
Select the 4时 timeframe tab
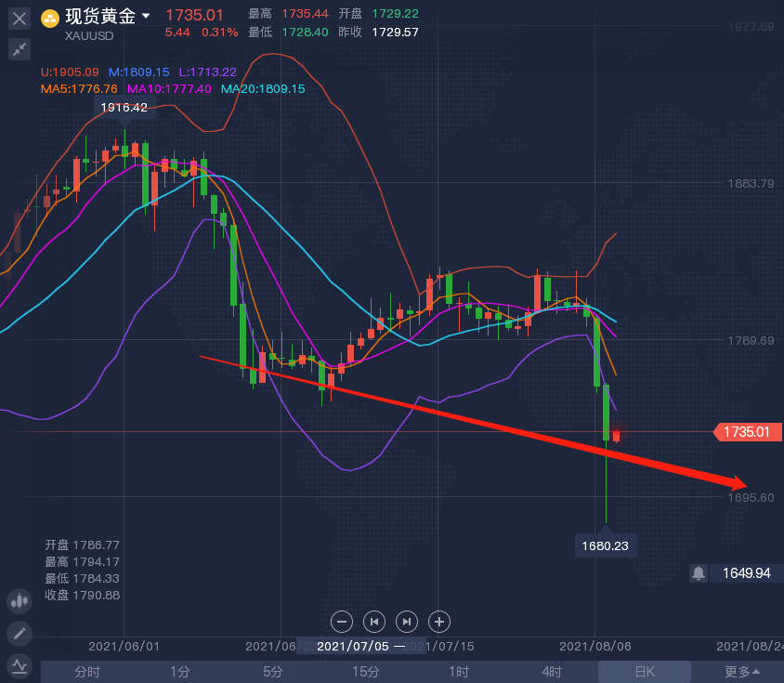tap(552, 672)
